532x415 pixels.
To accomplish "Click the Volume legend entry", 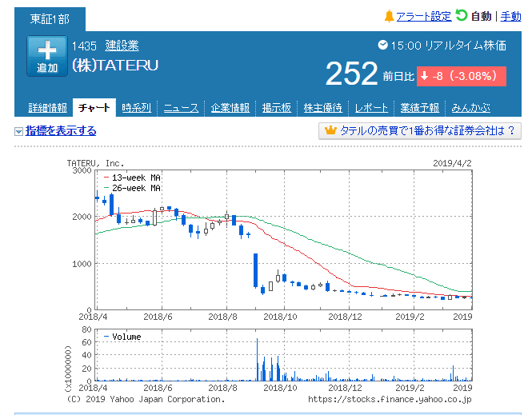I will 122,337.
